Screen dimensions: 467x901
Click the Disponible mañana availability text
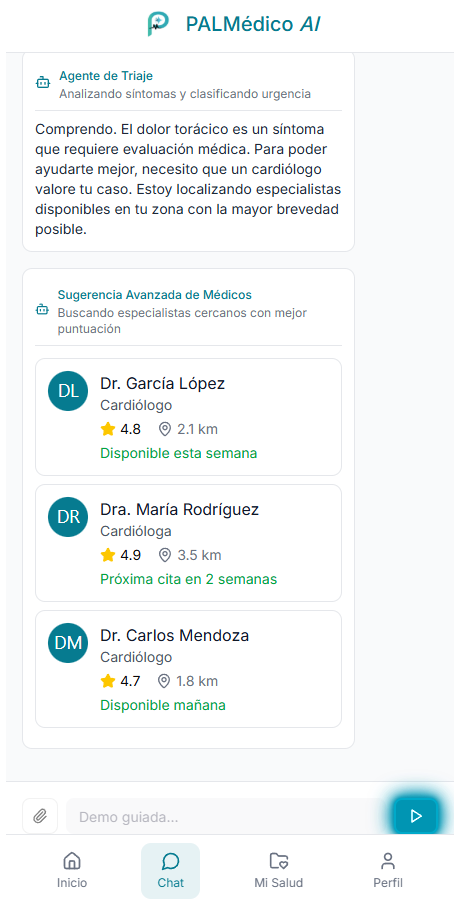point(163,705)
